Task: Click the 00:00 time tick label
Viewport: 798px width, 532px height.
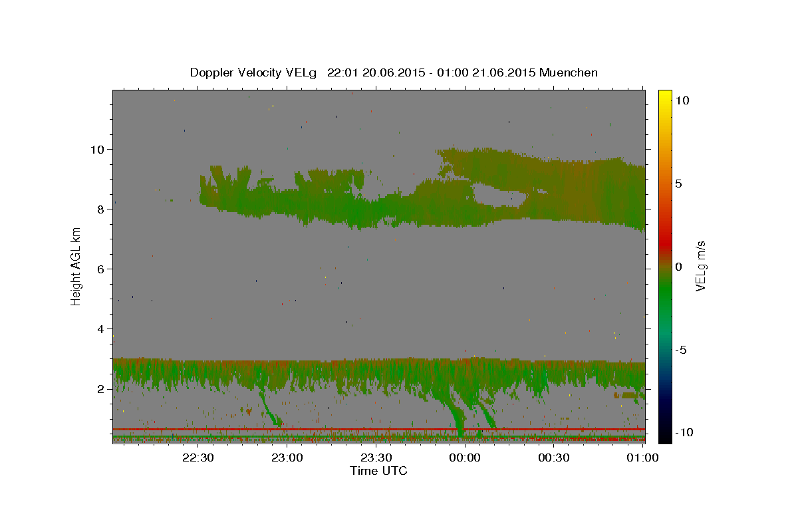Action: 465,458
